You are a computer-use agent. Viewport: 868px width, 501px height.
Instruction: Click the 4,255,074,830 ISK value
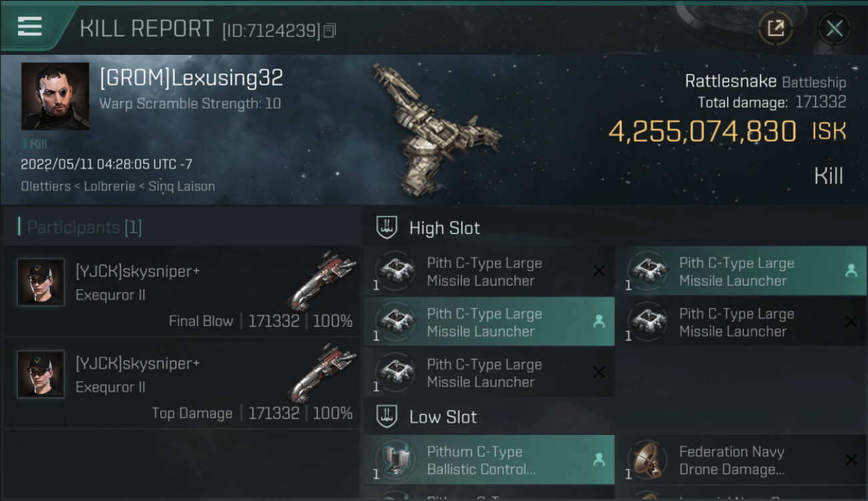[x=702, y=132]
